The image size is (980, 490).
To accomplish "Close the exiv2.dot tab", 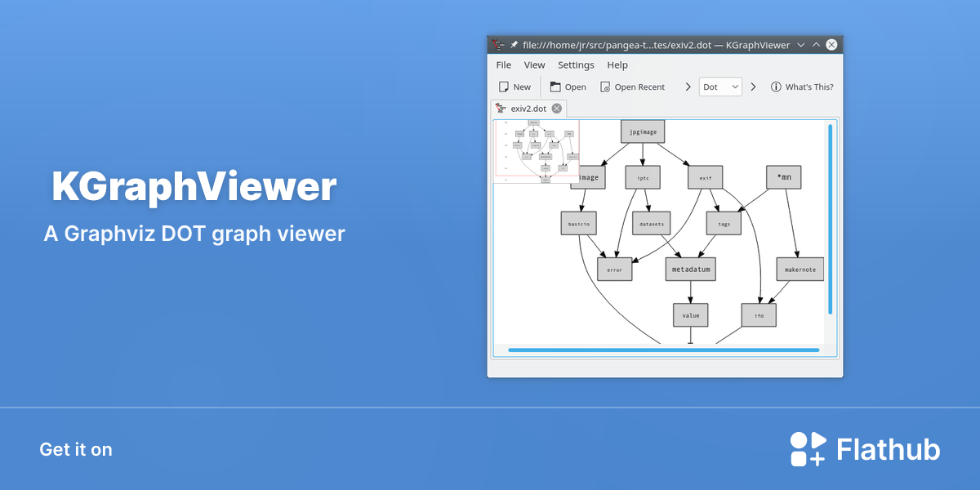I will pos(557,109).
